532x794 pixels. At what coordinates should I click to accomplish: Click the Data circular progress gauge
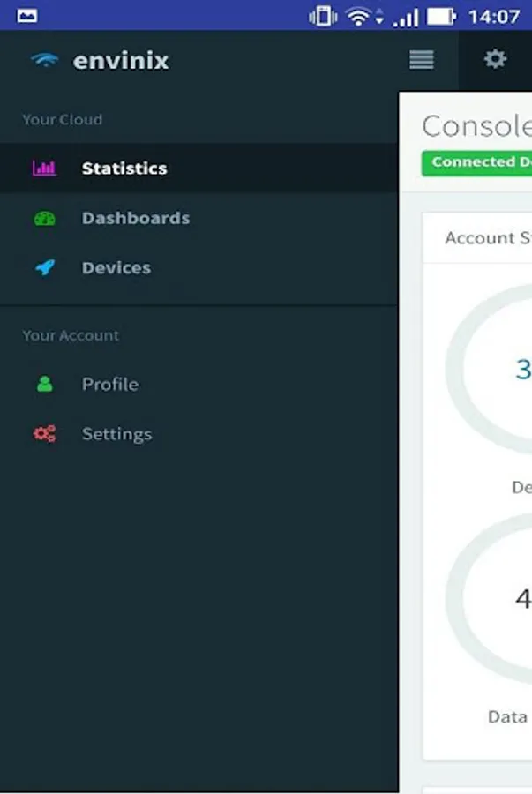point(494,600)
